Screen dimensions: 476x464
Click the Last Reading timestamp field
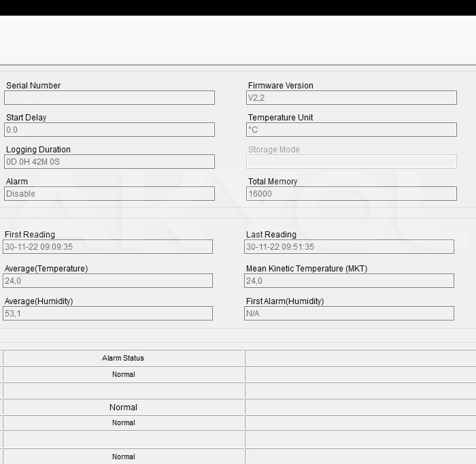[x=349, y=247]
